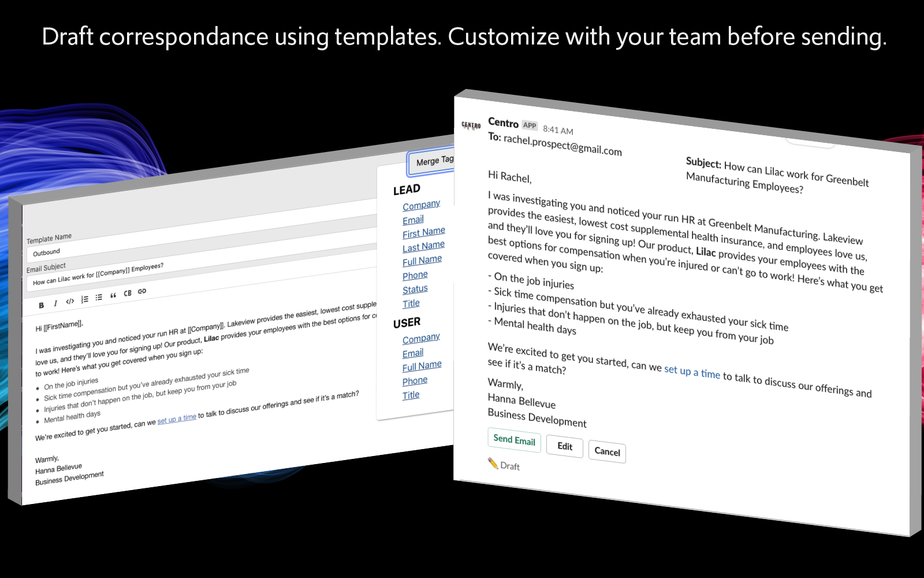Apply blockquote formatting in the template editor
924x578 pixels.
(113, 295)
